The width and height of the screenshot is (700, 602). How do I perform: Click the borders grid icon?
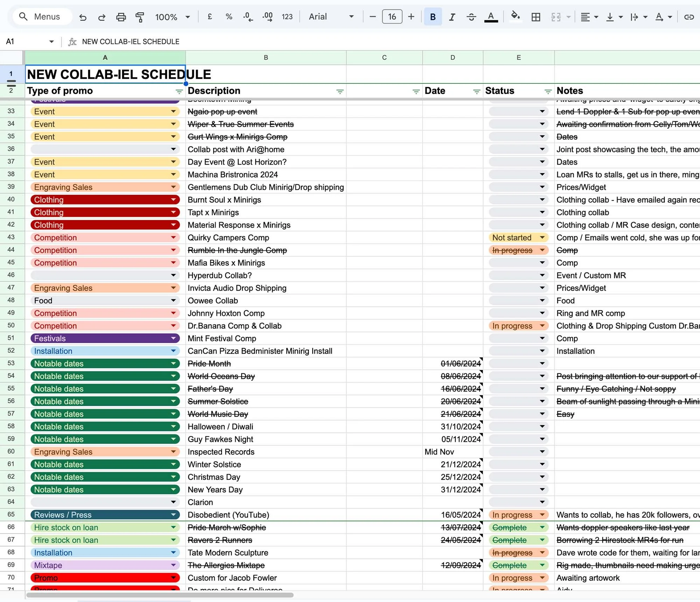(535, 17)
